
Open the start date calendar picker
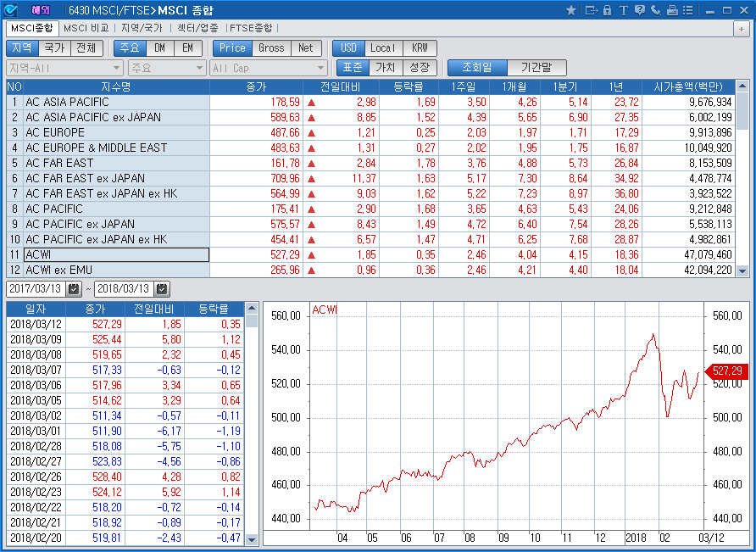(74, 289)
